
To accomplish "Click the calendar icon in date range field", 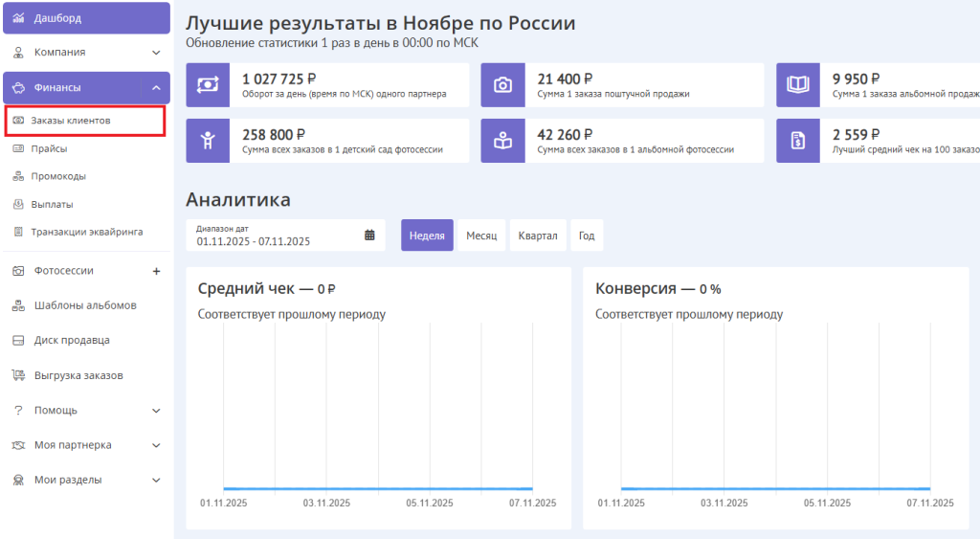I will 369,236.
